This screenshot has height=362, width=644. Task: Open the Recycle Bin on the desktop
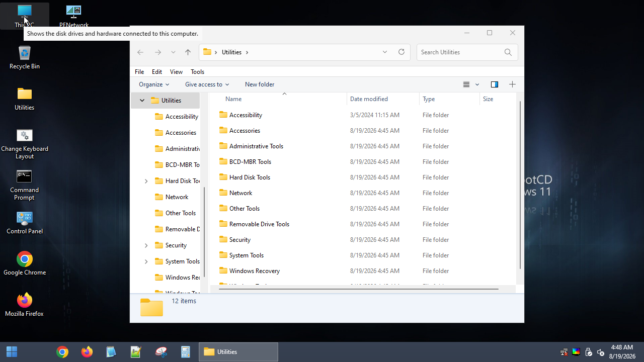coord(24,57)
